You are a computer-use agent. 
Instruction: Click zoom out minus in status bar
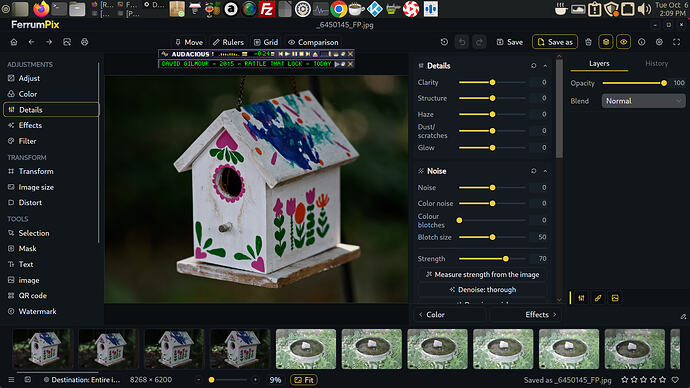point(198,380)
